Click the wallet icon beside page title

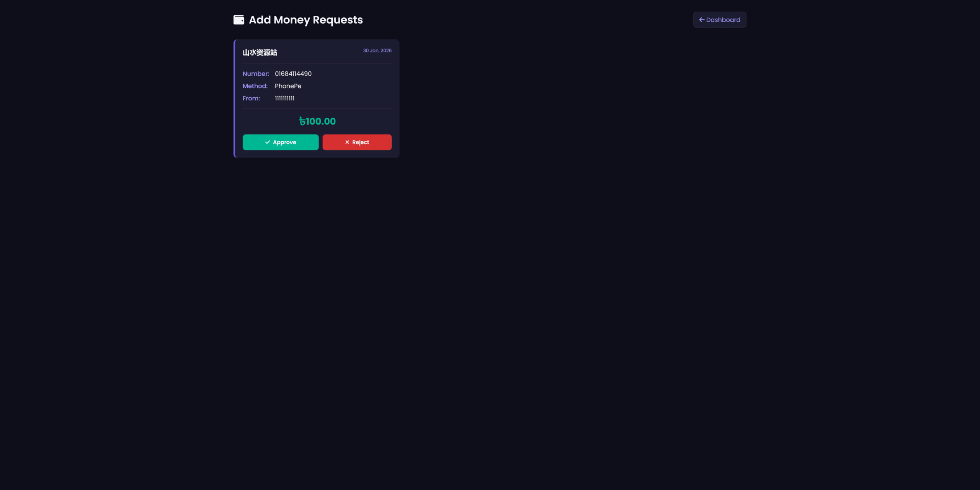(x=238, y=20)
